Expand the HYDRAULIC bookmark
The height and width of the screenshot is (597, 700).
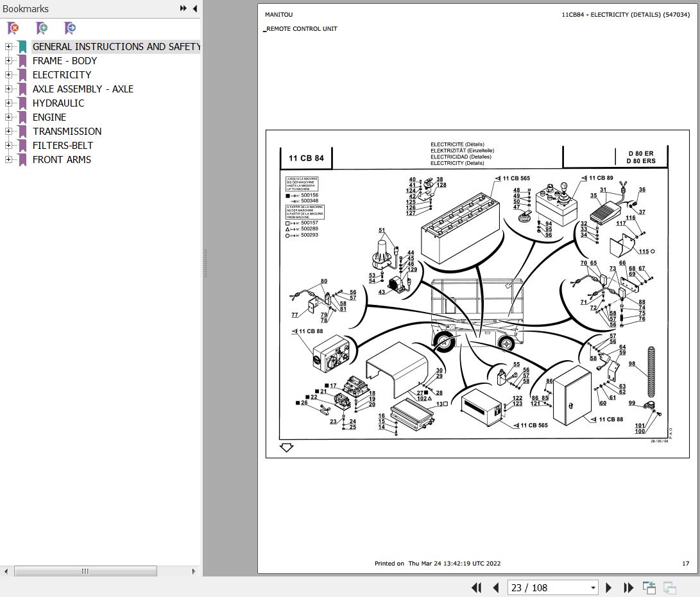coord(8,103)
